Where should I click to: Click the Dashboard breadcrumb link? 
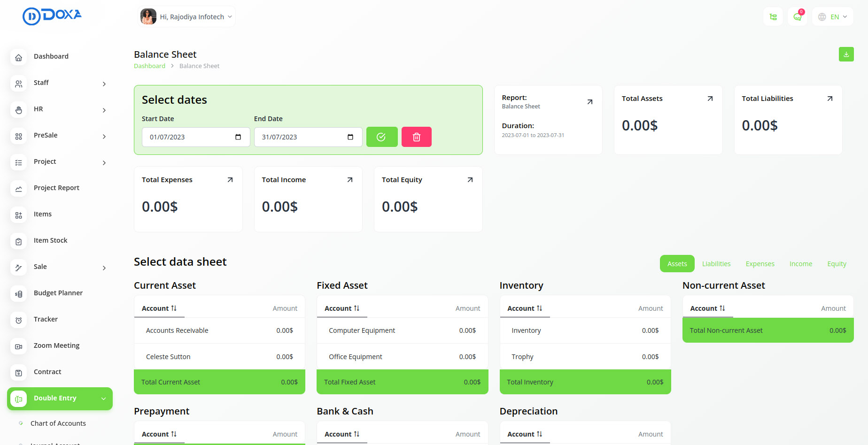(x=149, y=66)
